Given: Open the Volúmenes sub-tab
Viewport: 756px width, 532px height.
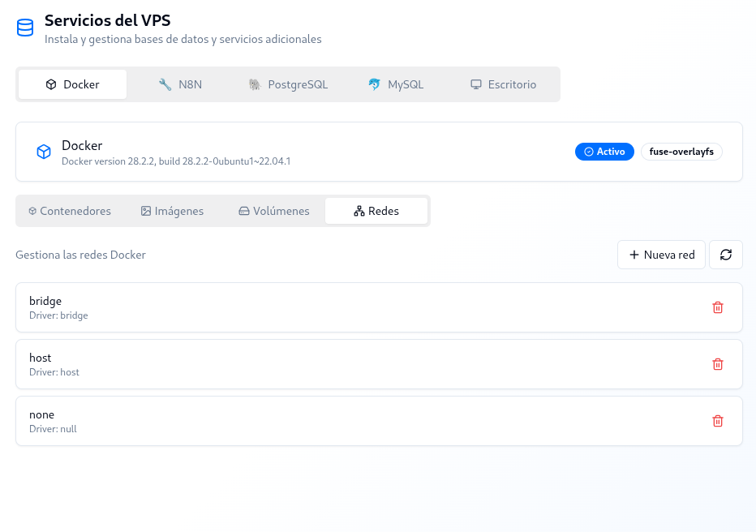Looking at the screenshot, I should [x=274, y=211].
